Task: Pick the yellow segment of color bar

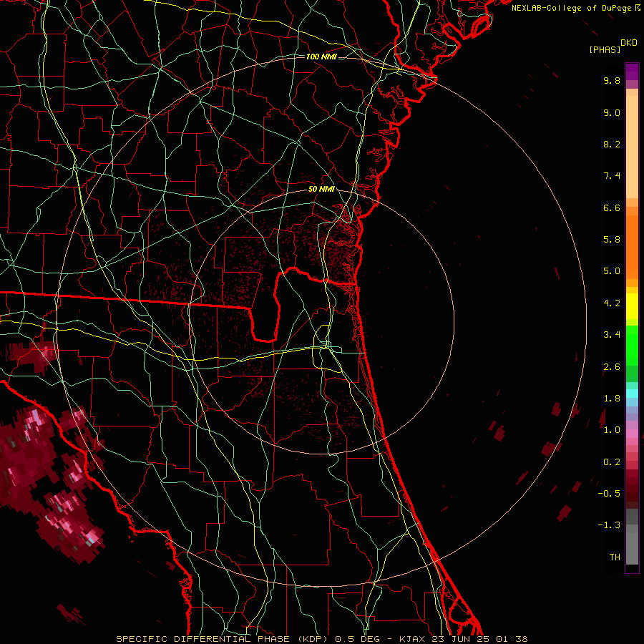Action: click(x=632, y=306)
